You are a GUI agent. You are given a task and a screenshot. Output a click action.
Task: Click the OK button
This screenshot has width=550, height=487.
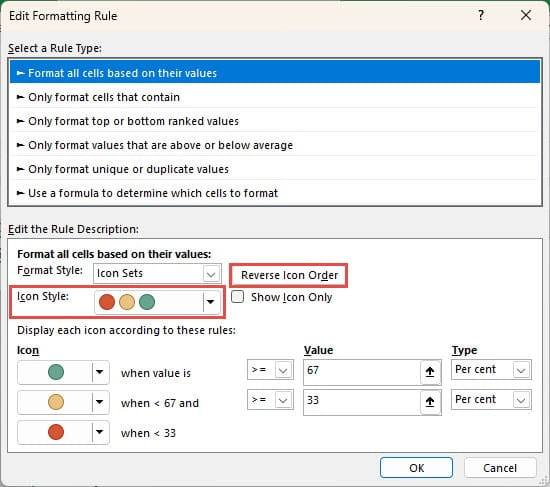point(416,468)
